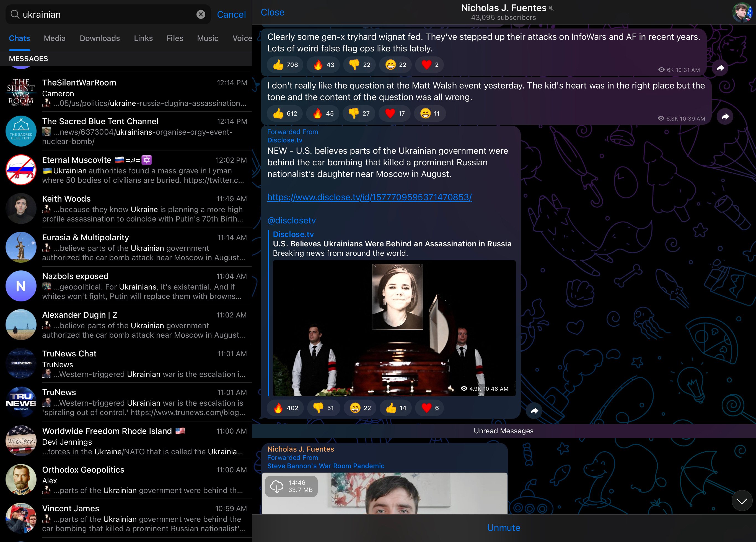Unmute the channel

[503, 528]
